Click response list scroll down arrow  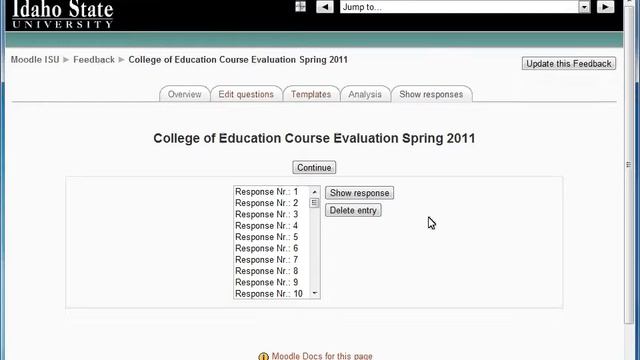(314, 293)
